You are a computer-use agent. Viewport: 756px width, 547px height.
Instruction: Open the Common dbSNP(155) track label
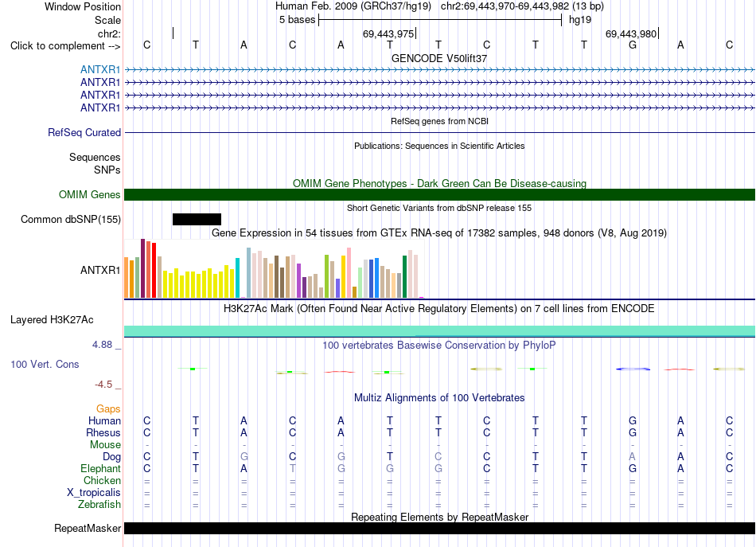pyautogui.click(x=71, y=220)
